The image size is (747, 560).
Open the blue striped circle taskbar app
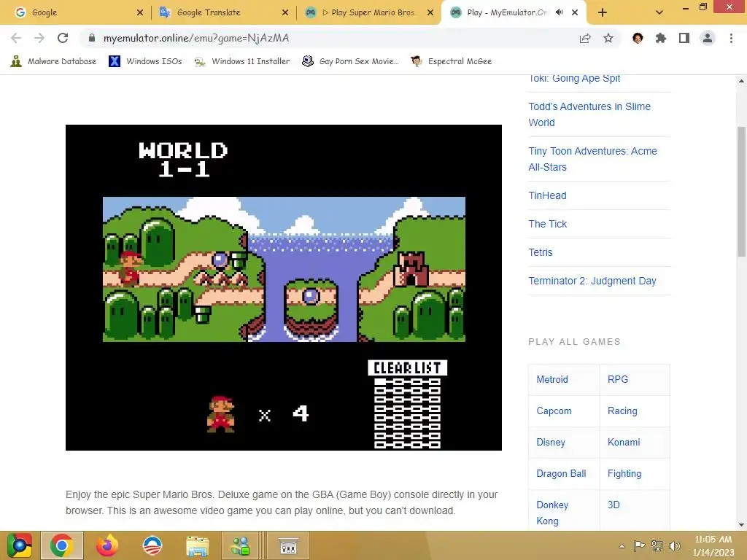152,545
